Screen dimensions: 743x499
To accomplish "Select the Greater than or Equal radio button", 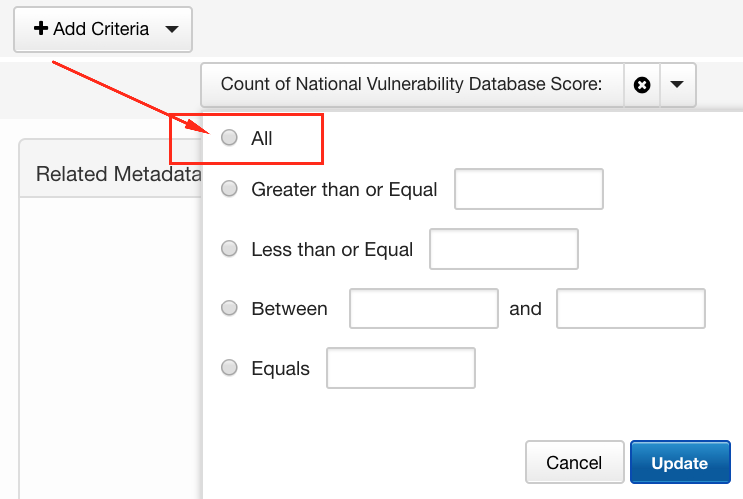I will (x=230, y=189).
